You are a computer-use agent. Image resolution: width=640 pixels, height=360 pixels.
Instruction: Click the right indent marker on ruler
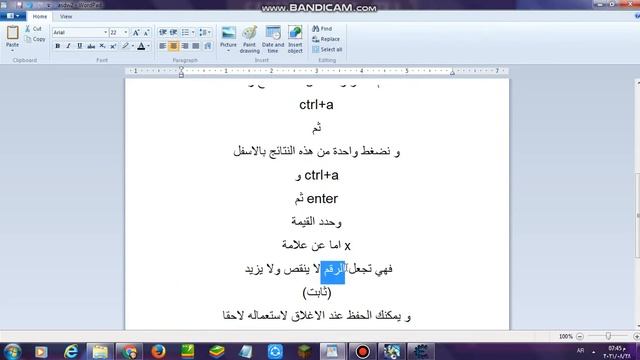click(x=452, y=73)
